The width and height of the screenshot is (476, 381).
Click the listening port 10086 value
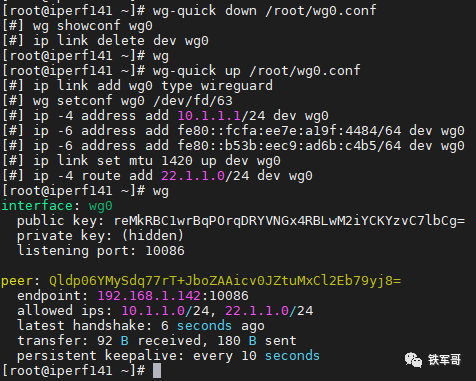[165, 251]
